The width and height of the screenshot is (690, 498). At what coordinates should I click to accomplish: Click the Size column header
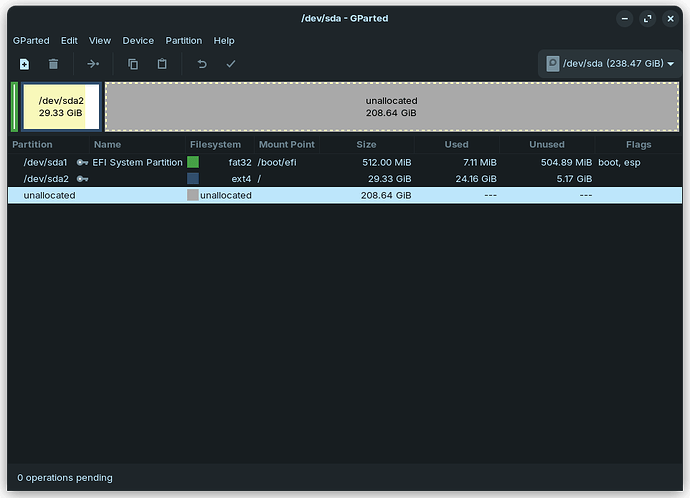[x=366, y=145]
